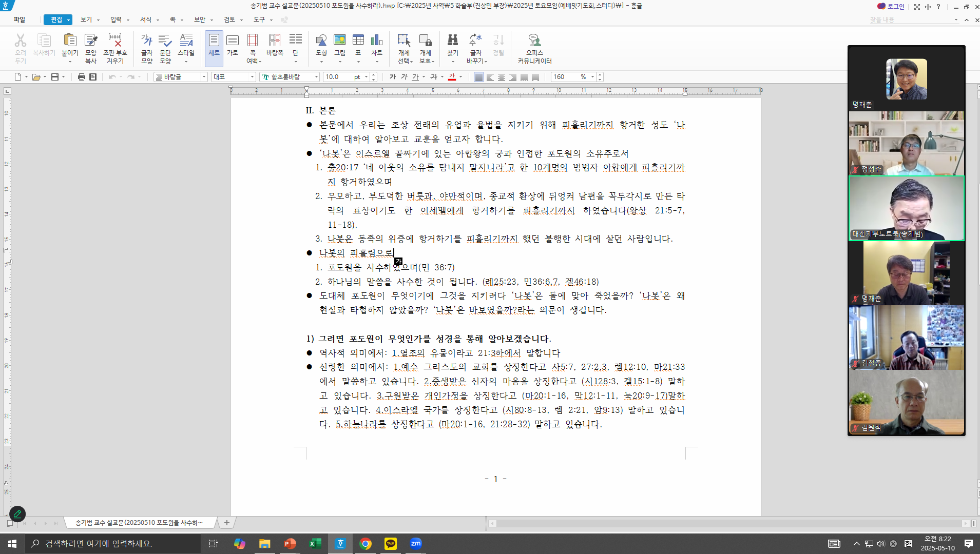Expand the font color dropdown arrow

point(460,77)
